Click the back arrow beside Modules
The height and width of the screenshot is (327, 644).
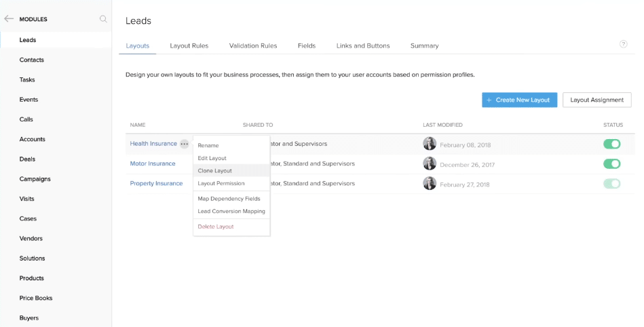9,19
